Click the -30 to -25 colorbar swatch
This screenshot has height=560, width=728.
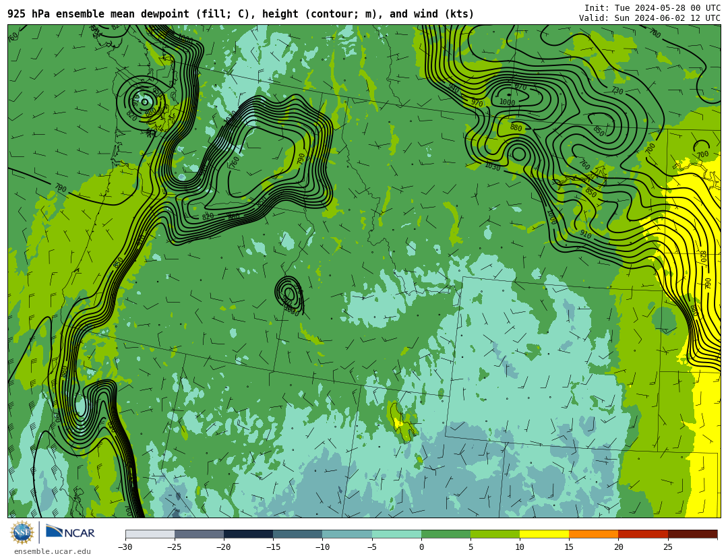pyautogui.click(x=150, y=534)
